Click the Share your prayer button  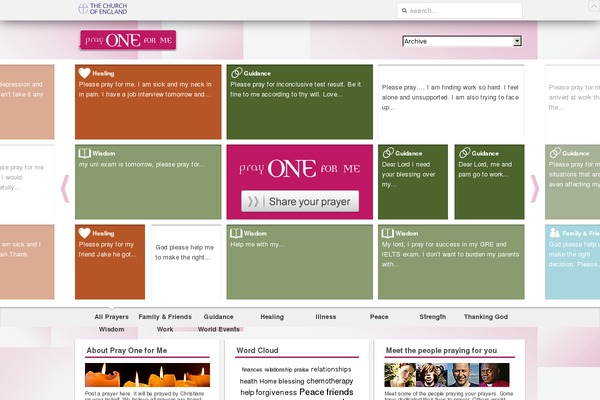pos(300,201)
